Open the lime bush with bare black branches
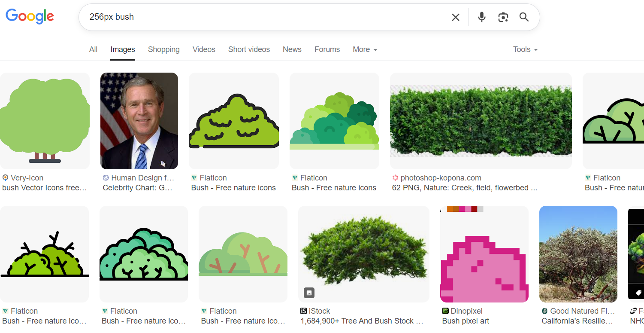 44,254
